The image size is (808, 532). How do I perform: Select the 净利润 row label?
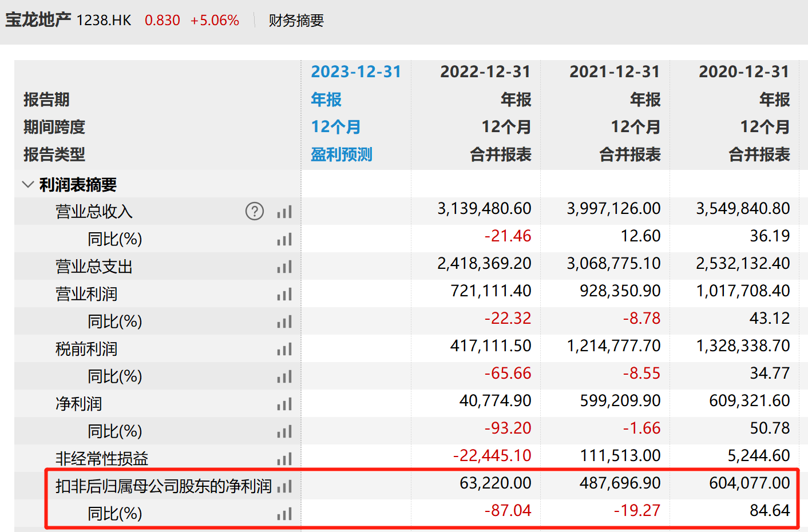click(x=78, y=404)
